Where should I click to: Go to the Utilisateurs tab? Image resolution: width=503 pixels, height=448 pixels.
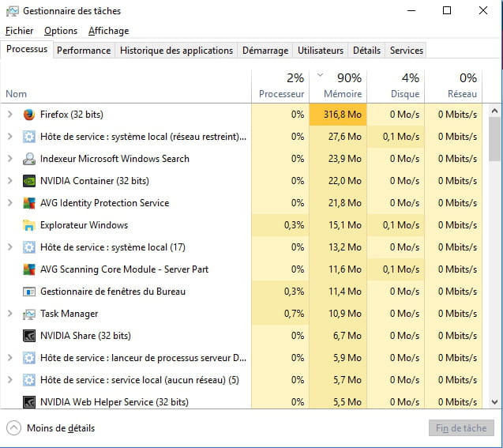pos(320,51)
